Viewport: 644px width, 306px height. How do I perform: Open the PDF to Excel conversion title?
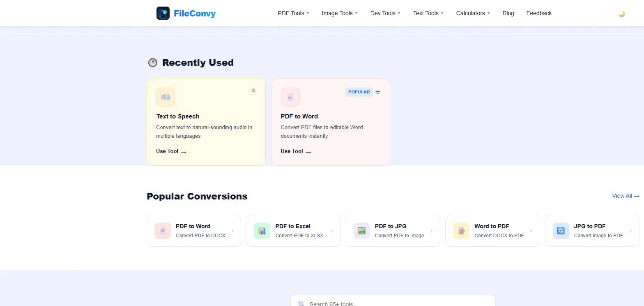293,226
